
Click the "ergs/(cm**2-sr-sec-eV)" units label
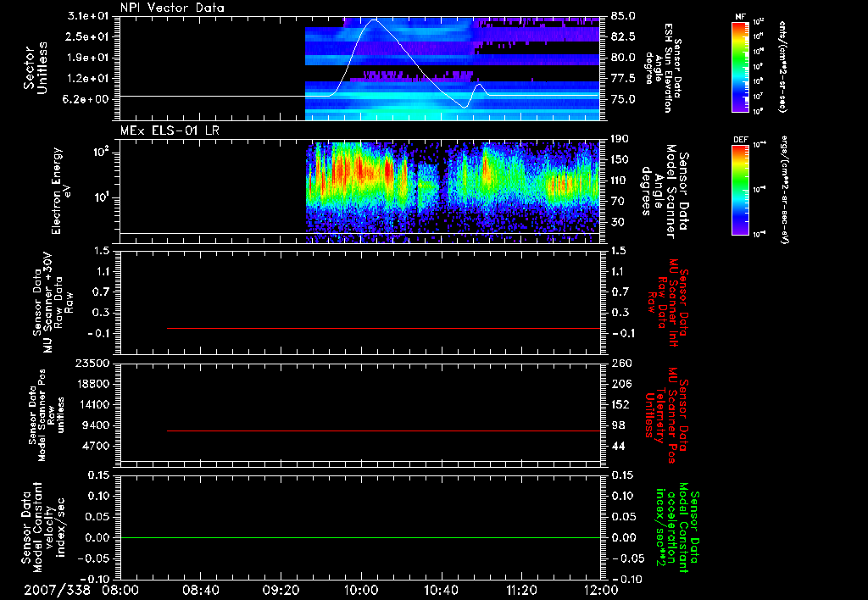tap(786, 189)
